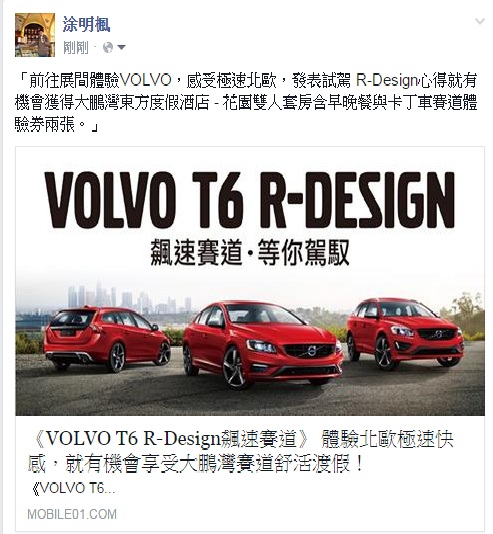Open the Volvo T6 R-Design banner image
The width and height of the screenshot is (493, 534).
(x=250, y=281)
